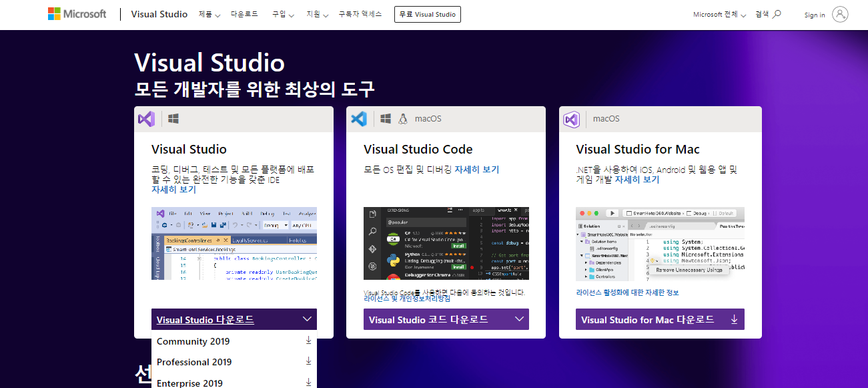868x388 pixels.
Task: Click the Visual Studio for Mac logo icon
Action: click(571, 119)
